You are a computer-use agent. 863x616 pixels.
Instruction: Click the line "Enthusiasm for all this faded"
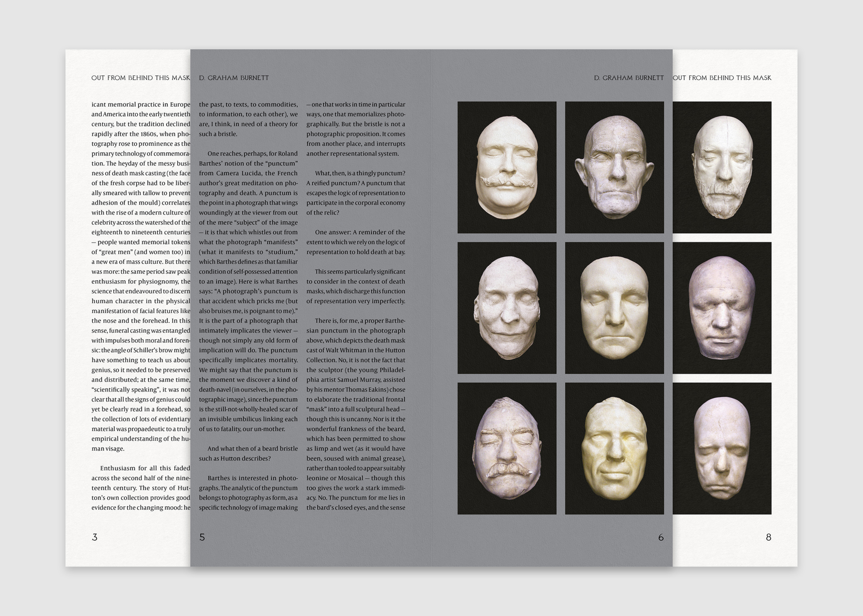pyautogui.click(x=145, y=468)
